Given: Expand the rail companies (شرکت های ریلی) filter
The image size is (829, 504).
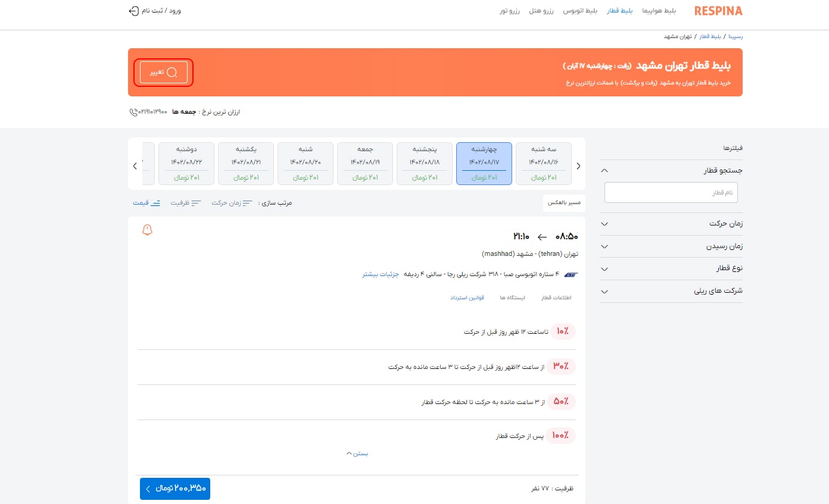Looking at the screenshot, I should (604, 292).
